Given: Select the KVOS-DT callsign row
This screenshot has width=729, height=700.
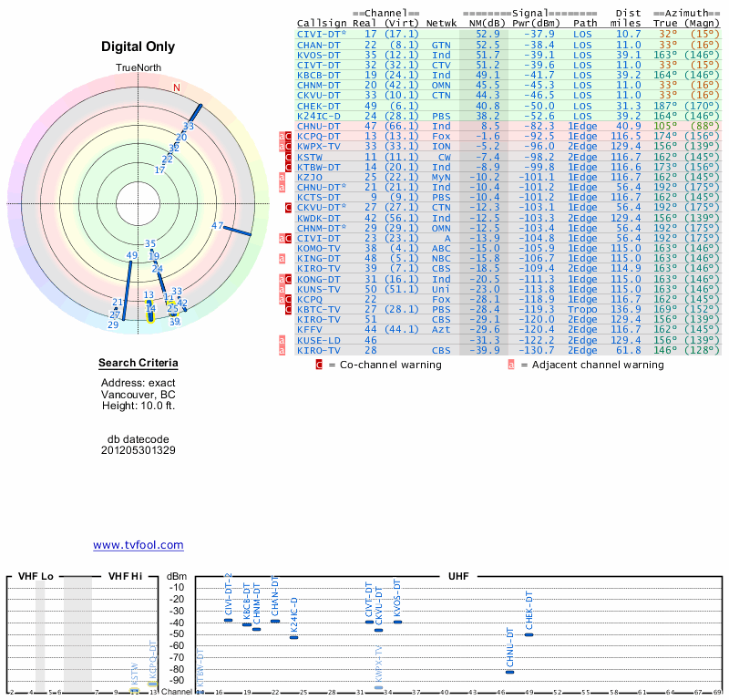Looking at the screenshot, I should (x=508, y=55).
